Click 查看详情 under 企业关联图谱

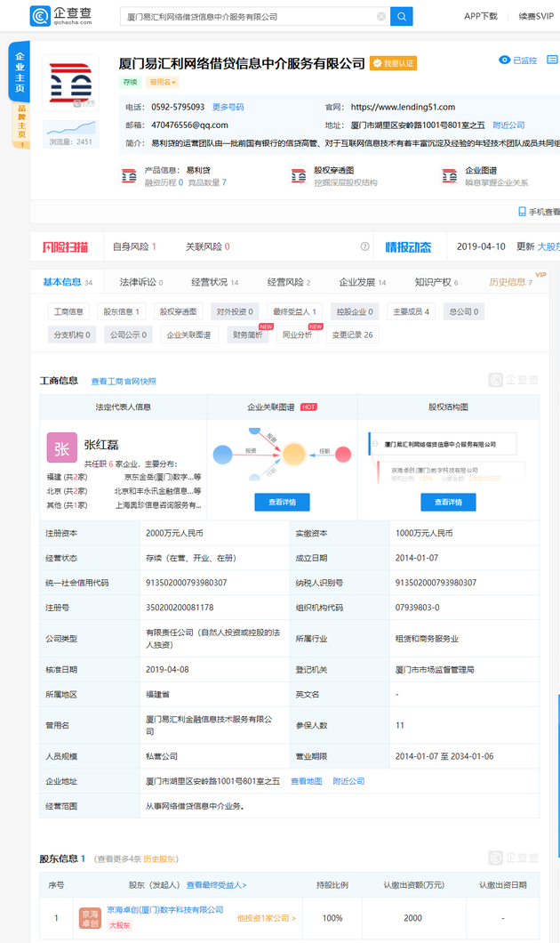click(282, 502)
